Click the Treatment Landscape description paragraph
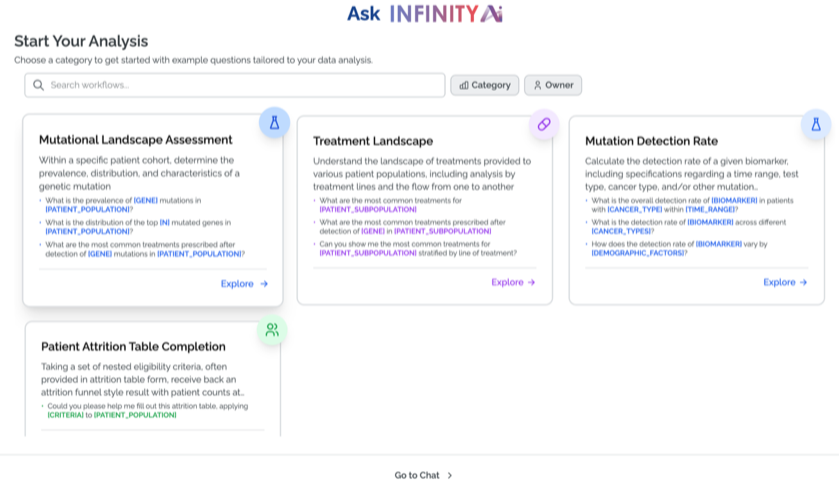This screenshot has height=482, width=839. pos(422,174)
